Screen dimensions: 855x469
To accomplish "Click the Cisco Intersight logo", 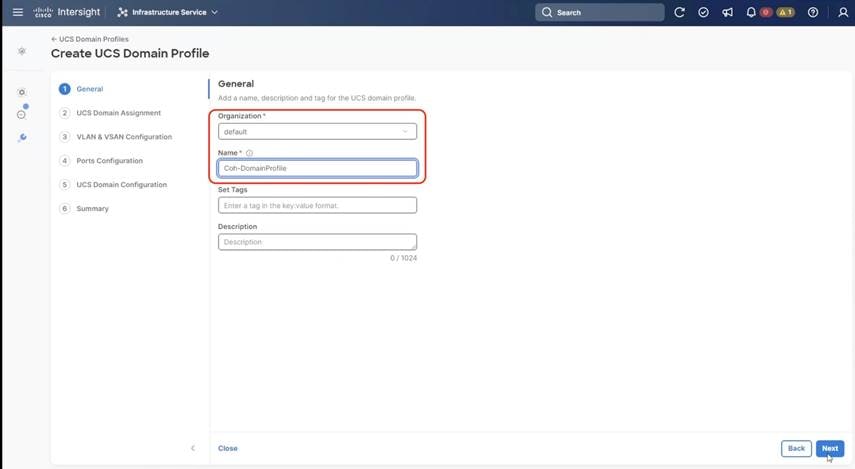I will pyautogui.click(x=67, y=12).
